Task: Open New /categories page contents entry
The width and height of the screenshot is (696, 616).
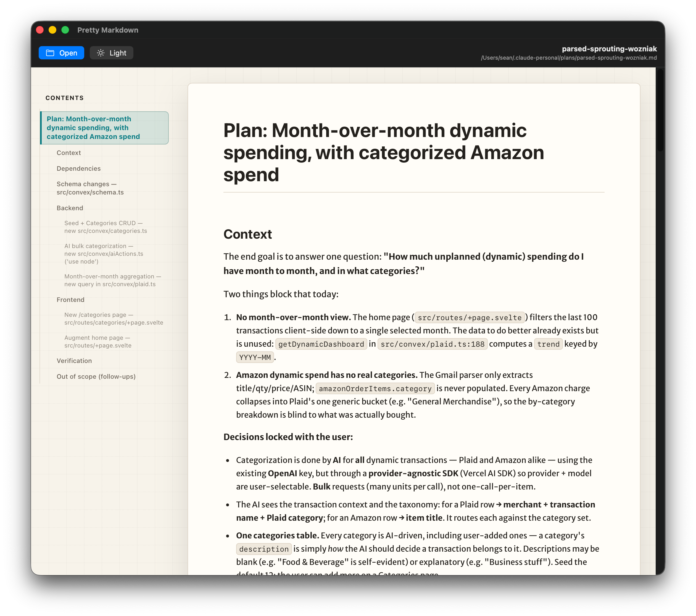Action: [x=114, y=318]
